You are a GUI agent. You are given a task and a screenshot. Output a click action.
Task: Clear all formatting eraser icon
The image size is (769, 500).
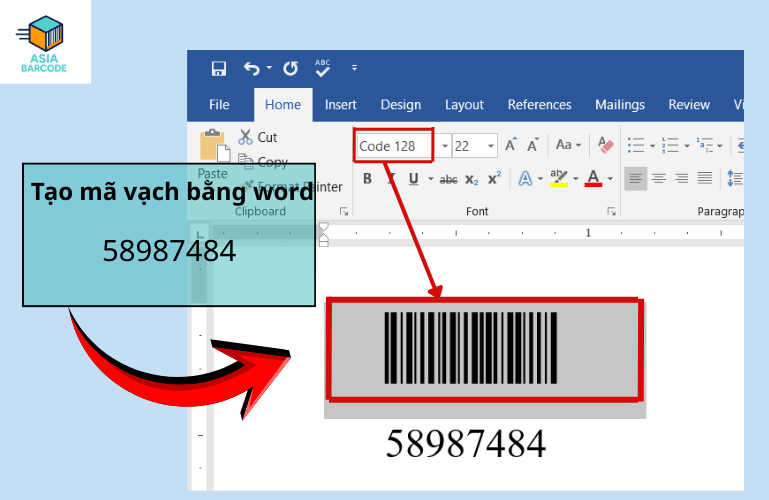point(606,145)
